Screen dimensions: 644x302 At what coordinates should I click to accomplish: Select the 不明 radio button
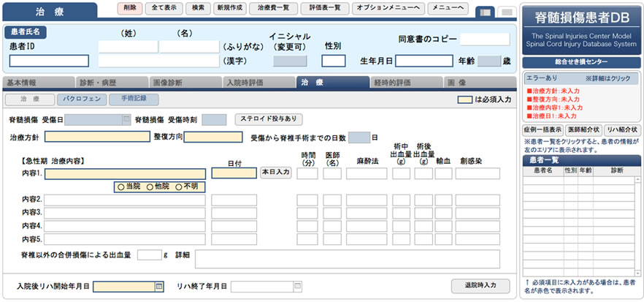tap(179, 186)
